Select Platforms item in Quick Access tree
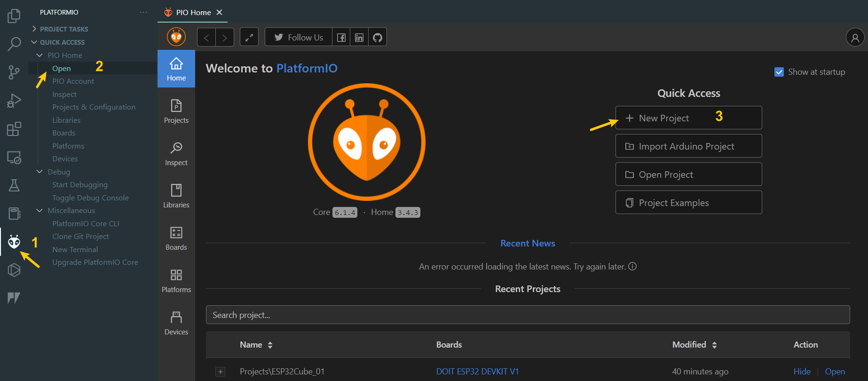Screen dimensions: 868x381 pos(68,146)
